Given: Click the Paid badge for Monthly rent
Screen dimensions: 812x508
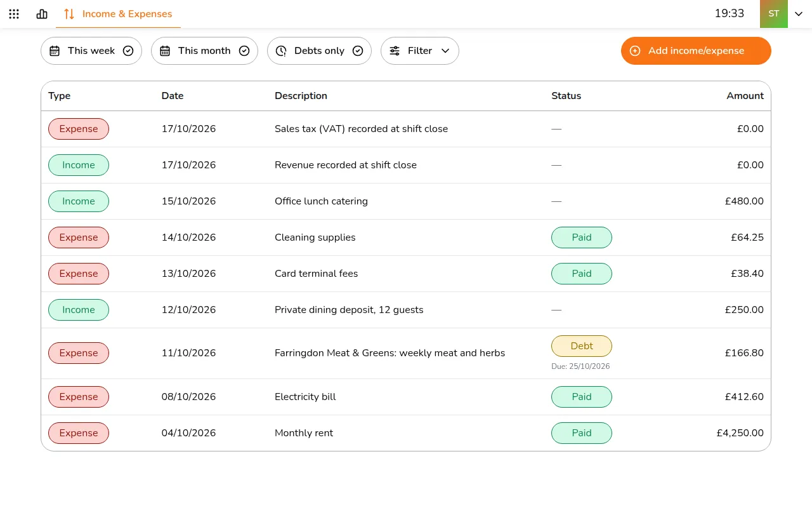Looking at the screenshot, I should [582, 433].
